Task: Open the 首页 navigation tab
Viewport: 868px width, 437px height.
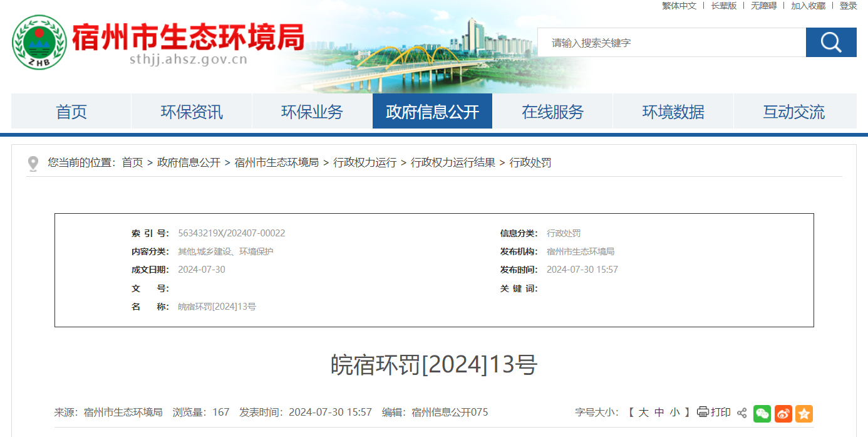Action: 71,112
